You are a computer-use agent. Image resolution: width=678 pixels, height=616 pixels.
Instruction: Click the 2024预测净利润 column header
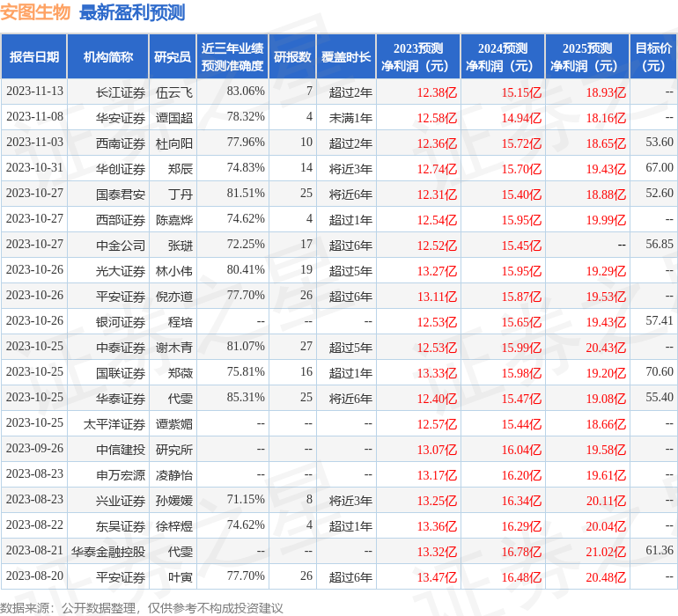click(x=503, y=56)
